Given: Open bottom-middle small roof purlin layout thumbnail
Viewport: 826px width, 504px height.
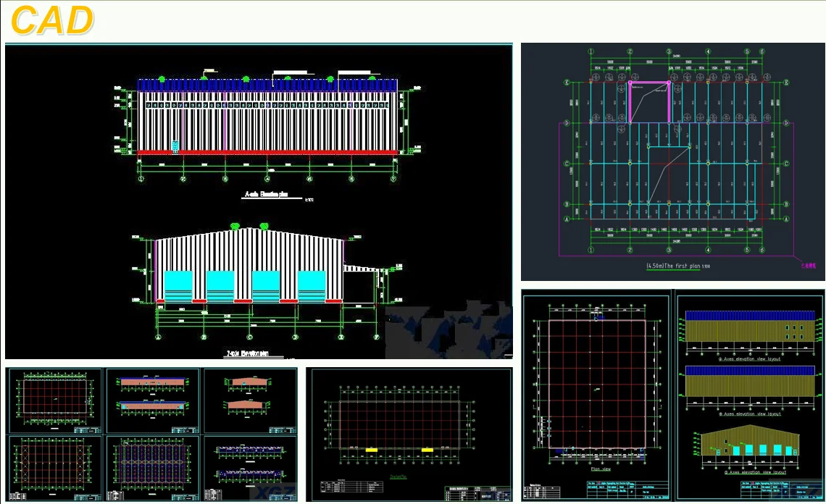Looking at the screenshot, I should (152, 466).
